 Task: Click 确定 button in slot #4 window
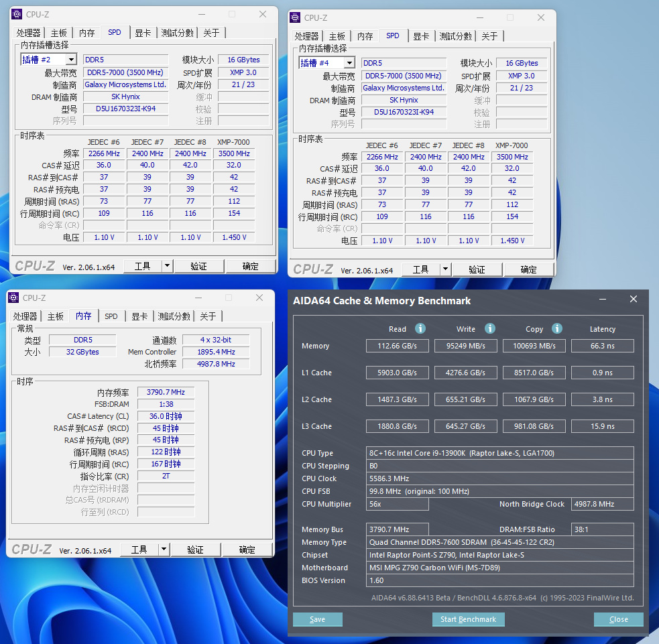click(529, 269)
